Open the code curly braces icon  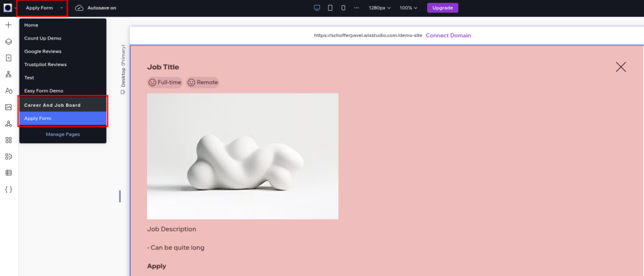click(x=8, y=189)
